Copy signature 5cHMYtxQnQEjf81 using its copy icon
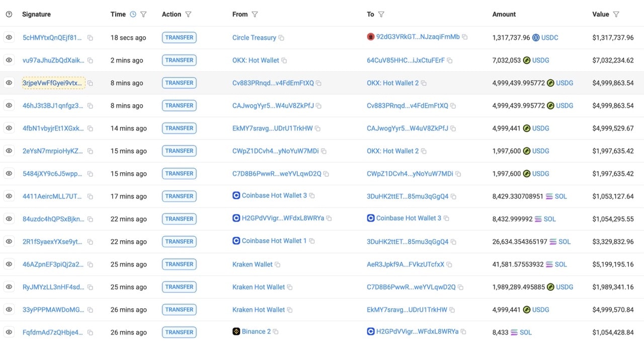644x342 pixels. pos(90,37)
